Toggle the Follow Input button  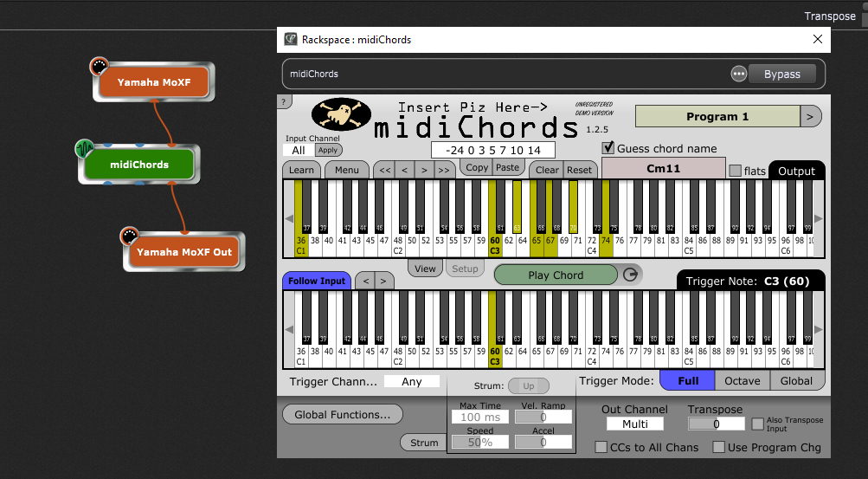click(317, 281)
